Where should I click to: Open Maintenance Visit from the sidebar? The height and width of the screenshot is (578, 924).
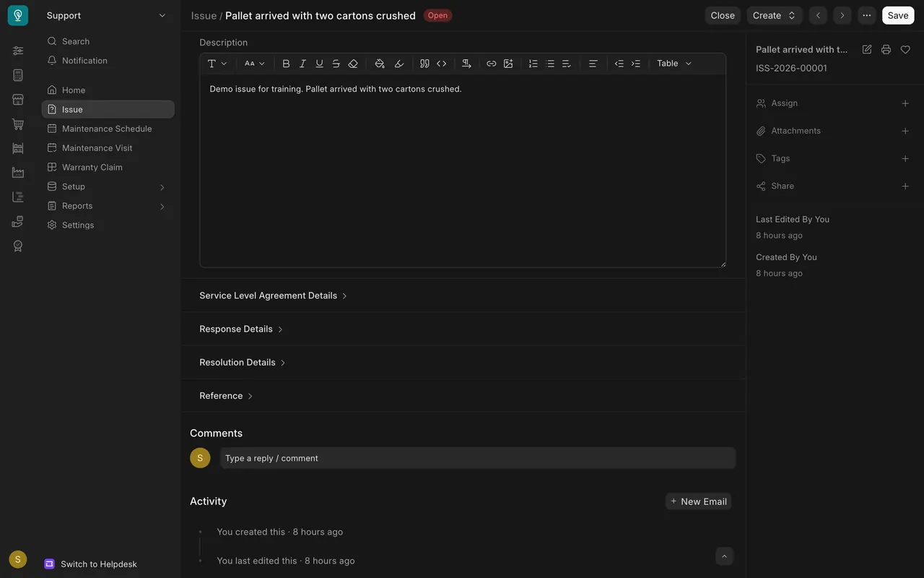coord(108,148)
